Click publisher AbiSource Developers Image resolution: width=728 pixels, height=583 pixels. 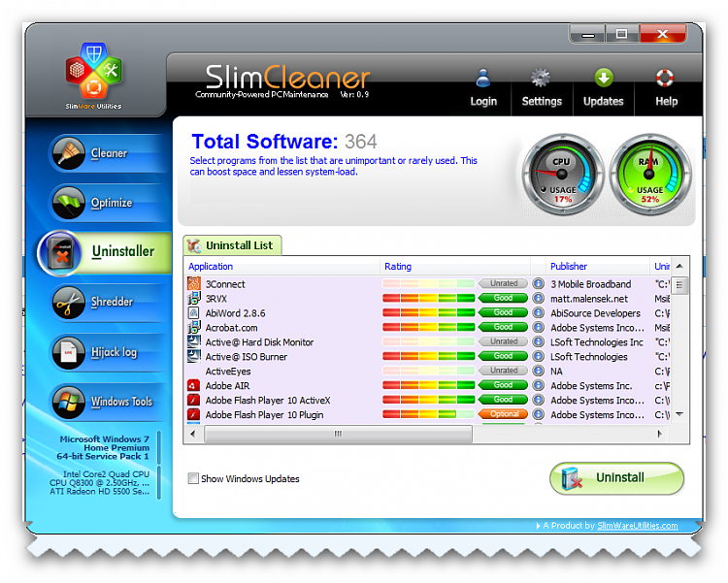[595, 313]
